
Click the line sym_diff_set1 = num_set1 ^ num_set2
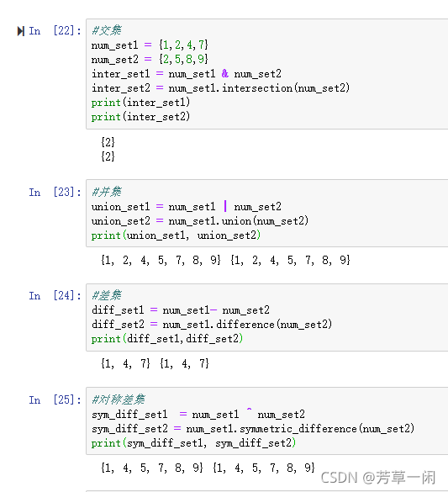pos(198,414)
